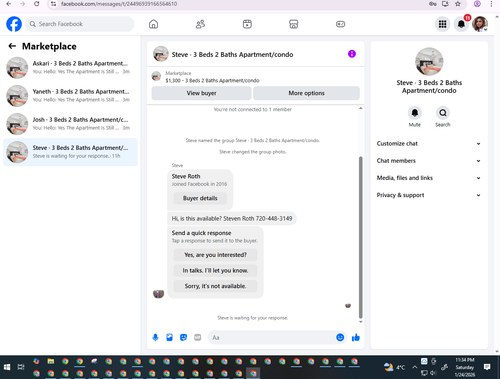
Task: Click Steve's group photo in right panel
Action: 429,61
